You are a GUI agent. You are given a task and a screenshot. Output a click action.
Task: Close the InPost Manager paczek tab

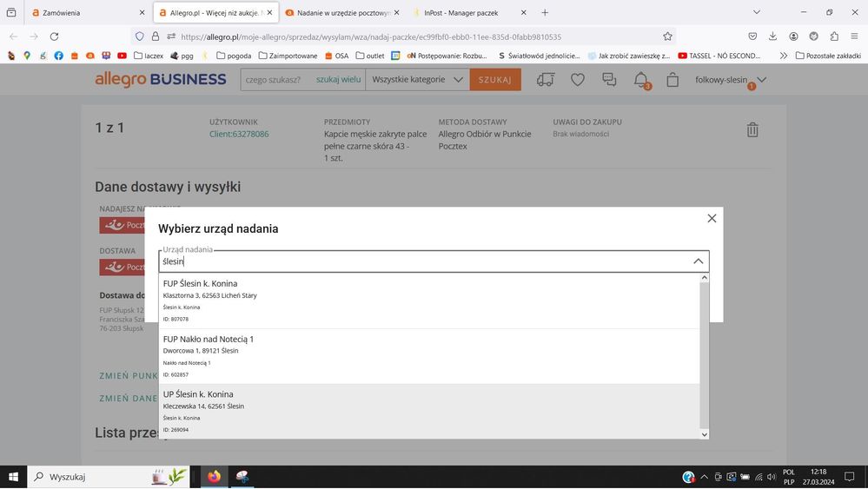click(524, 12)
